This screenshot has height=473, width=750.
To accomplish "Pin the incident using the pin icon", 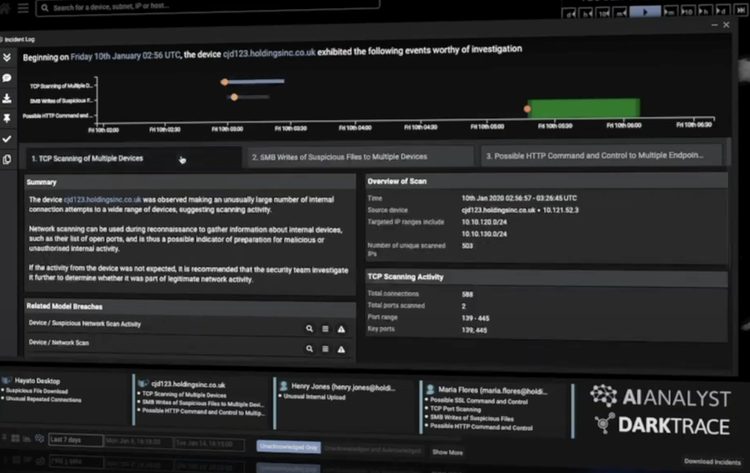I will 7,118.
